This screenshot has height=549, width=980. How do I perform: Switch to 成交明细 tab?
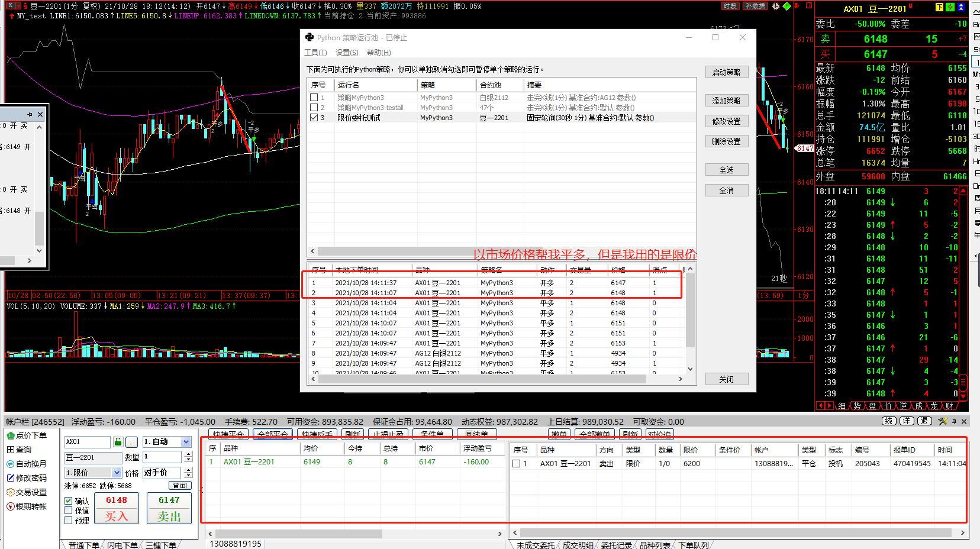click(578, 545)
